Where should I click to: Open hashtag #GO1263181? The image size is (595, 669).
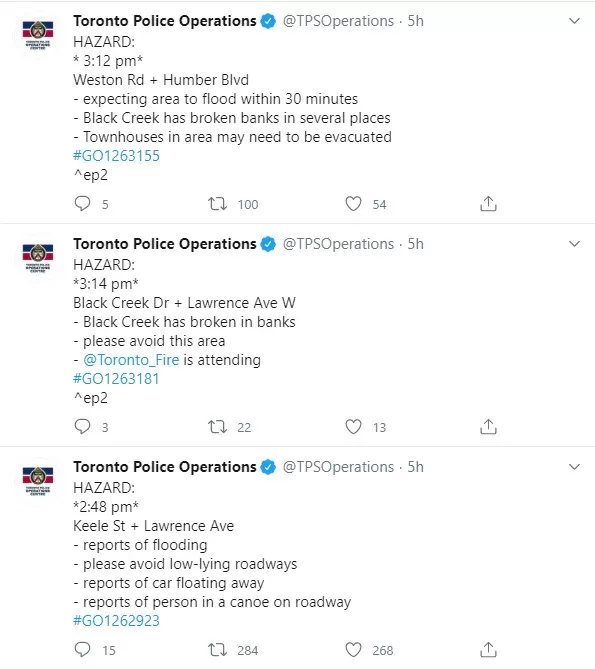(116, 379)
